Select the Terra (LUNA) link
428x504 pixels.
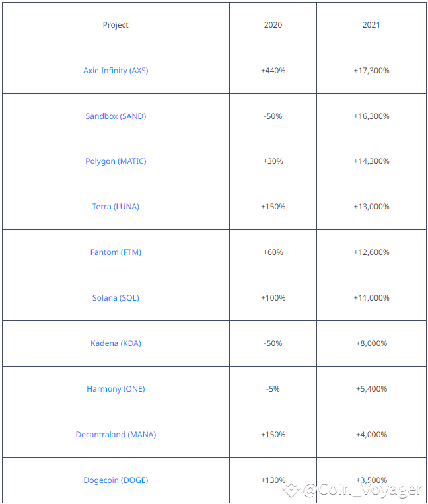[x=116, y=207]
